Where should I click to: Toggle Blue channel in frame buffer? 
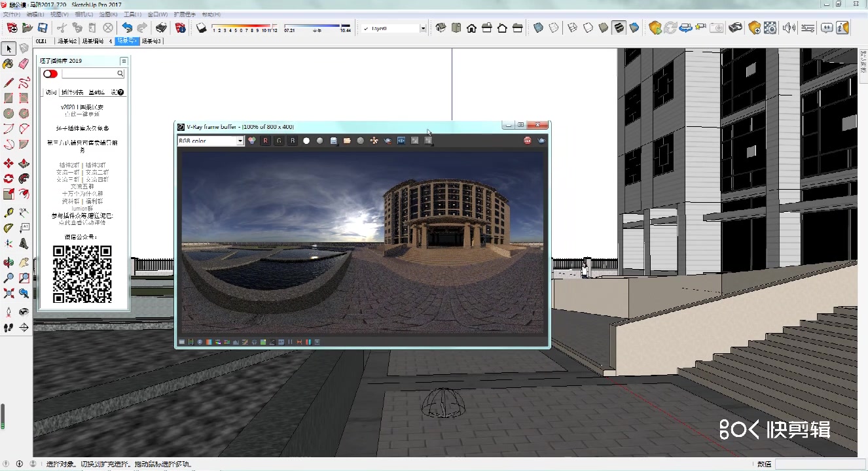point(293,141)
